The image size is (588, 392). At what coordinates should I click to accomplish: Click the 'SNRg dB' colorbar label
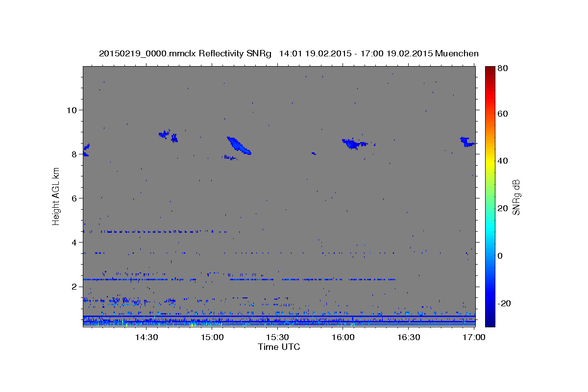pos(516,197)
